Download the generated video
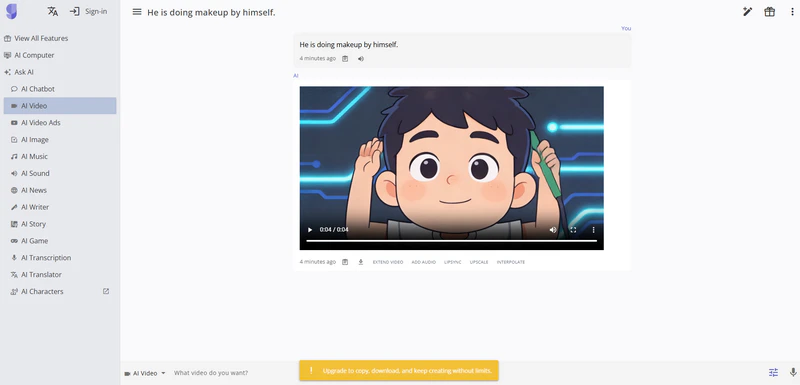This screenshot has width=800, height=385. (361, 262)
